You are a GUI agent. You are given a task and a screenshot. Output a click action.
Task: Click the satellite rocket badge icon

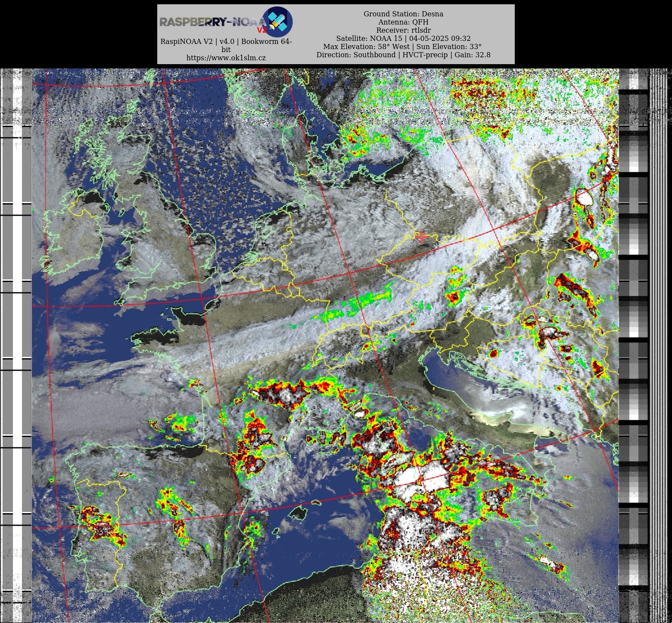click(277, 22)
